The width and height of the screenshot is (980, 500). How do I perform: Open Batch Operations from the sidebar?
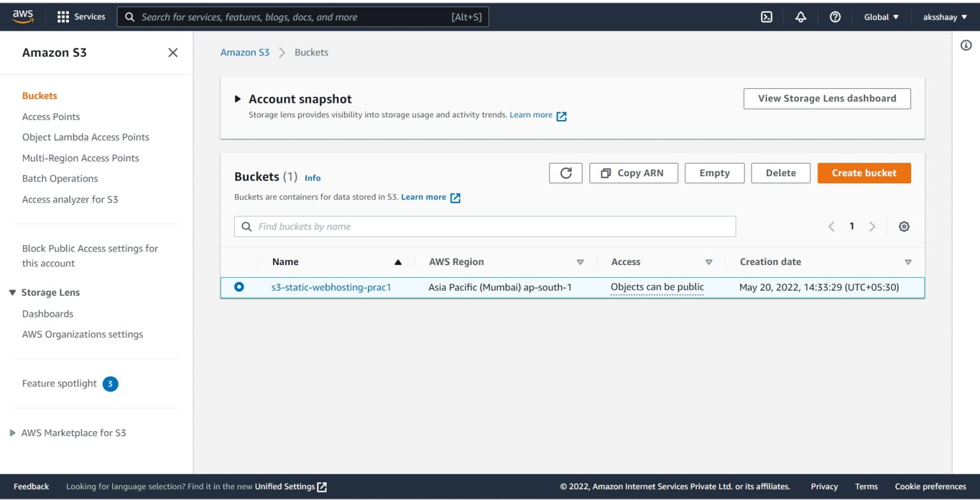[x=59, y=178]
